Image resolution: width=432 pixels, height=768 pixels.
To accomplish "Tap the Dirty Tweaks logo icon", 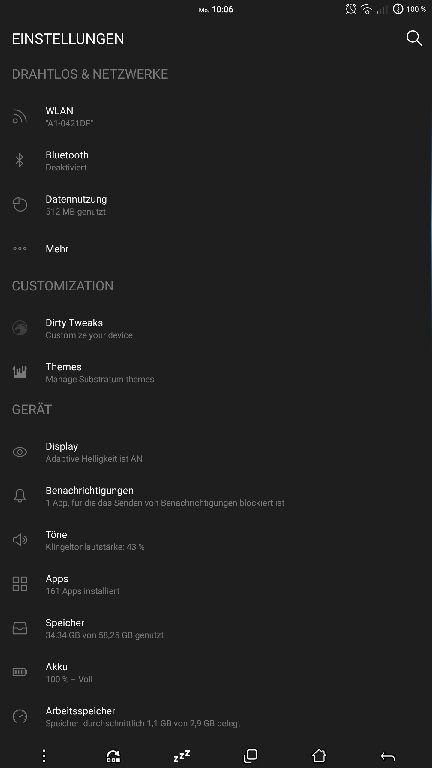I will pyautogui.click(x=20, y=328).
